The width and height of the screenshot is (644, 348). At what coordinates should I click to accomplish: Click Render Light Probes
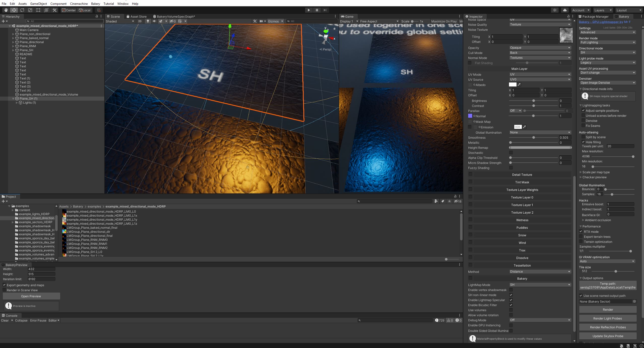[607, 318]
